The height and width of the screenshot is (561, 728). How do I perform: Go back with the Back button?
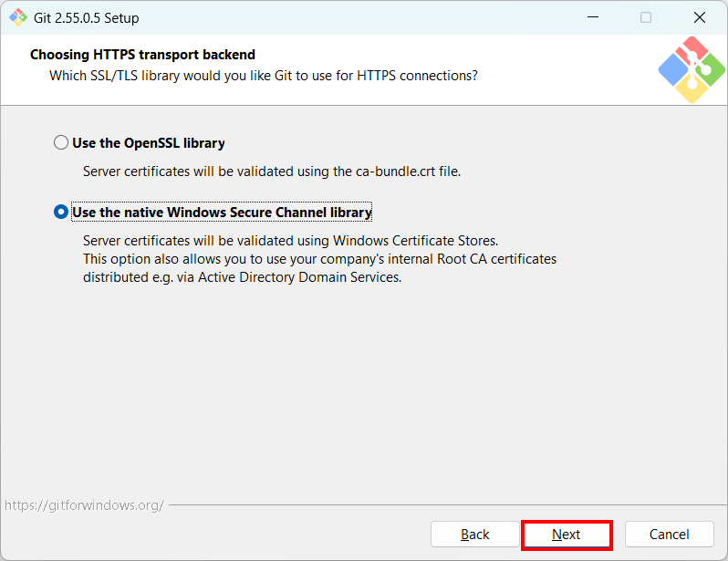point(474,535)
